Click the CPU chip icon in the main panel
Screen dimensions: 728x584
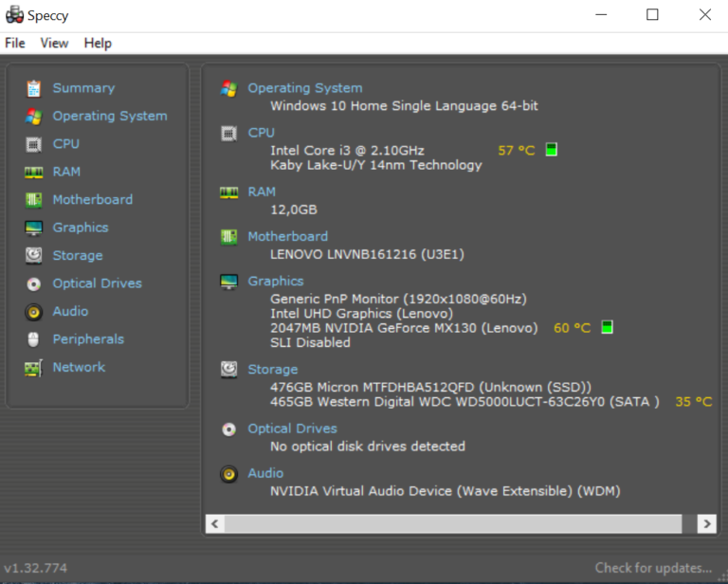(228, 134)
